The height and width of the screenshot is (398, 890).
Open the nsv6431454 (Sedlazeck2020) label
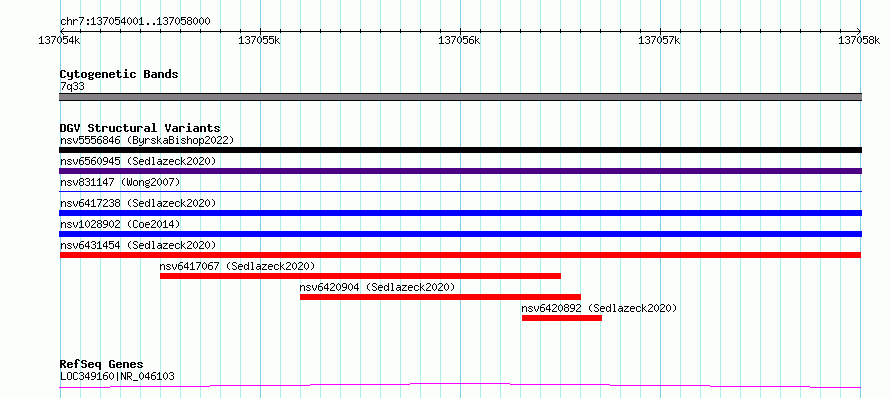click(x=138, y=245)
